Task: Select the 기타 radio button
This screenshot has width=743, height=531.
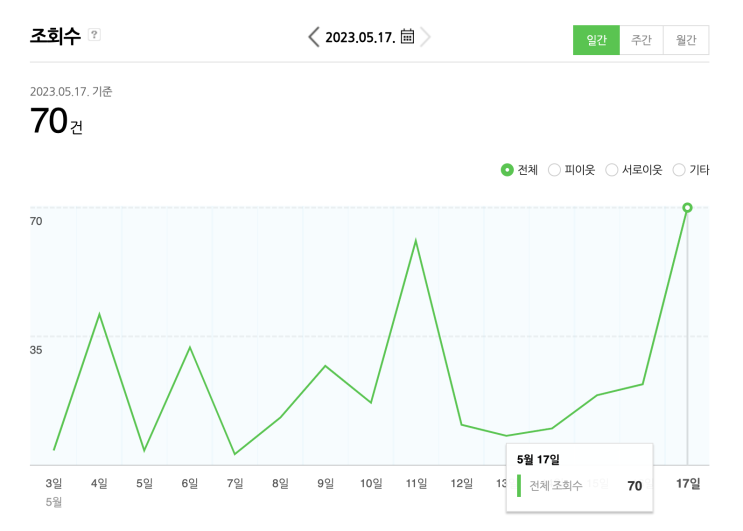Action: [x=679, y=170]
